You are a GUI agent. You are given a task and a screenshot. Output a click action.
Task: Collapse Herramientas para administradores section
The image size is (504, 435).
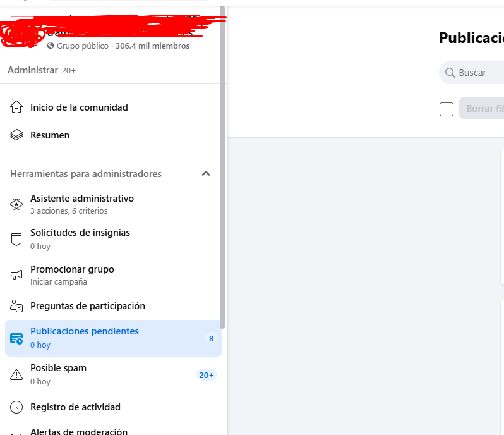coord(206,174)
